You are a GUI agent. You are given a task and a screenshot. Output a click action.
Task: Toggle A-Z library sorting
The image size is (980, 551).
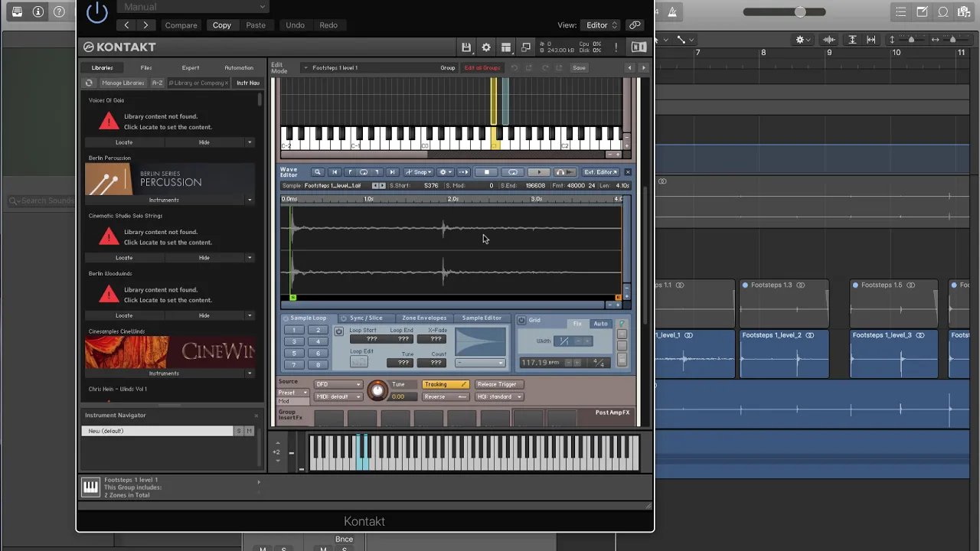158,83
